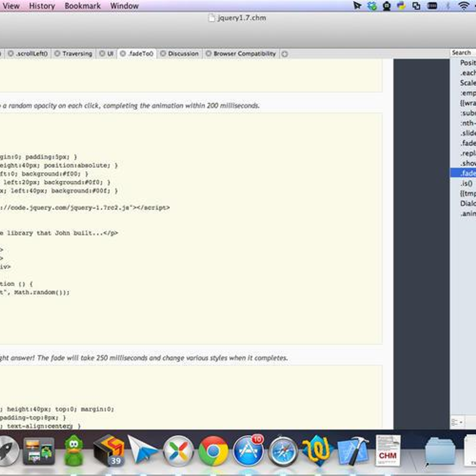Click the Python logo menu bar icon
The height and width of the screenshot is (476, 476).
point(401,6)
